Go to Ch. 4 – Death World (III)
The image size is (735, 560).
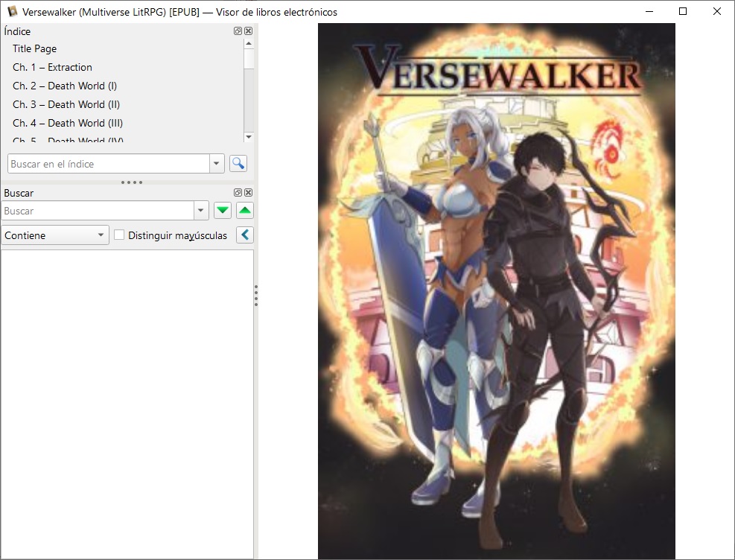pos(68,123)
